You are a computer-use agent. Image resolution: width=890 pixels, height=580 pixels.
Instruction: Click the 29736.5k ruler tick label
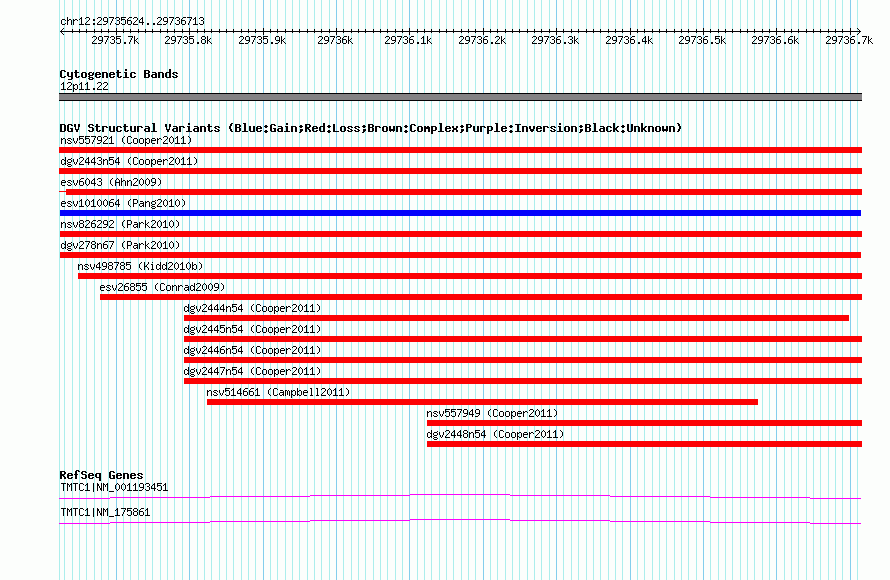702,40
